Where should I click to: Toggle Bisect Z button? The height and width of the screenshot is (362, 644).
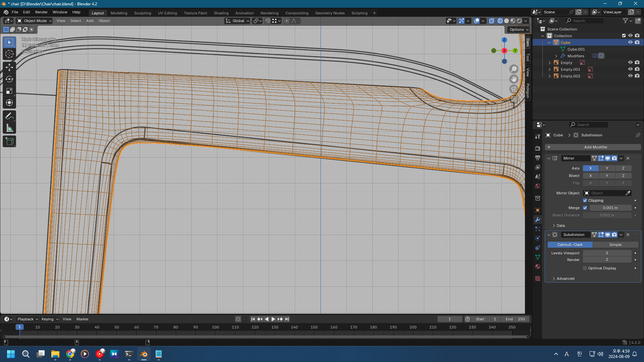click(623, 176)
